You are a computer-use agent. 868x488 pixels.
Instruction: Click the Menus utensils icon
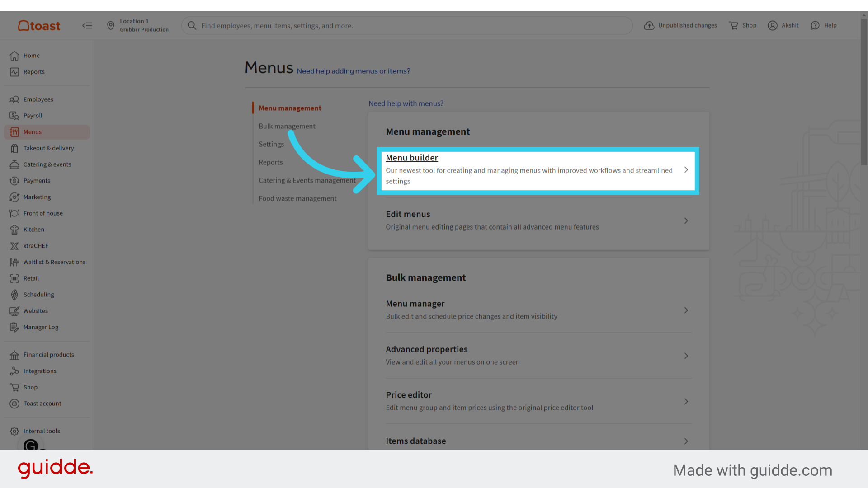click(14, 132)
